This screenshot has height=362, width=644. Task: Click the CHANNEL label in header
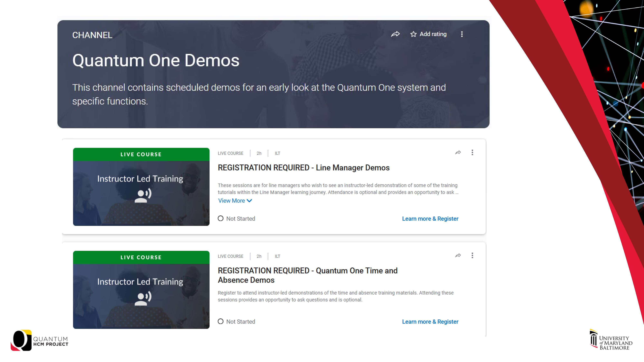(x=92, y=35)
